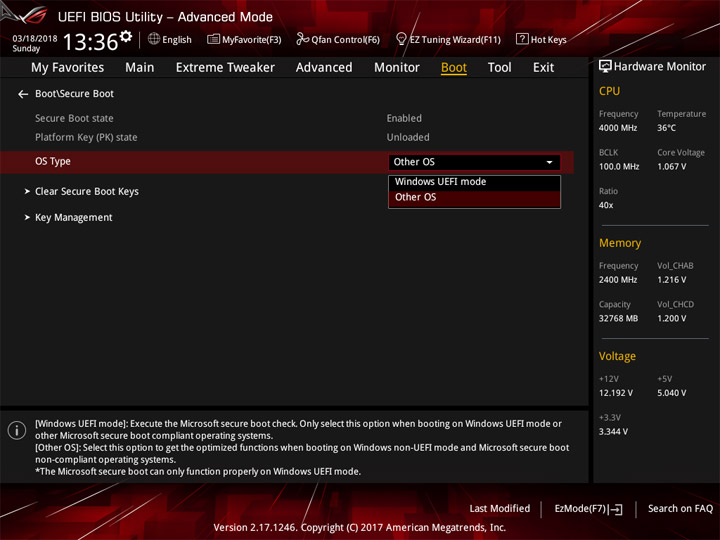
Task: Click the Qfan Control fan icon
Action: point(302,39)
